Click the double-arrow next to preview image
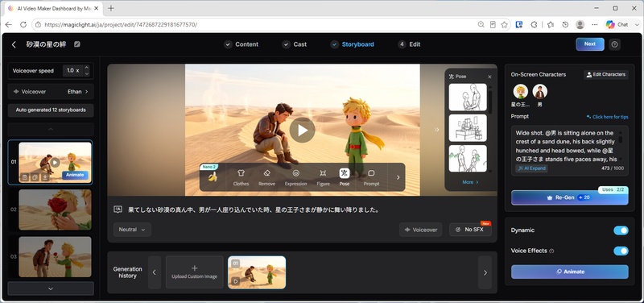 pyautogui.click(x=436, y=130)
